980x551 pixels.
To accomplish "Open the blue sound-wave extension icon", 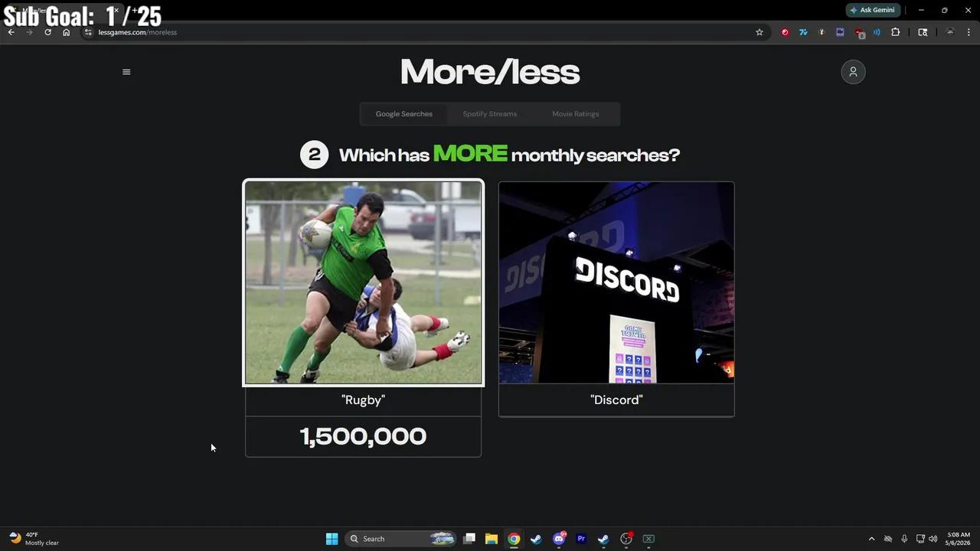I will pyautogui.click(x=877, y=32).
